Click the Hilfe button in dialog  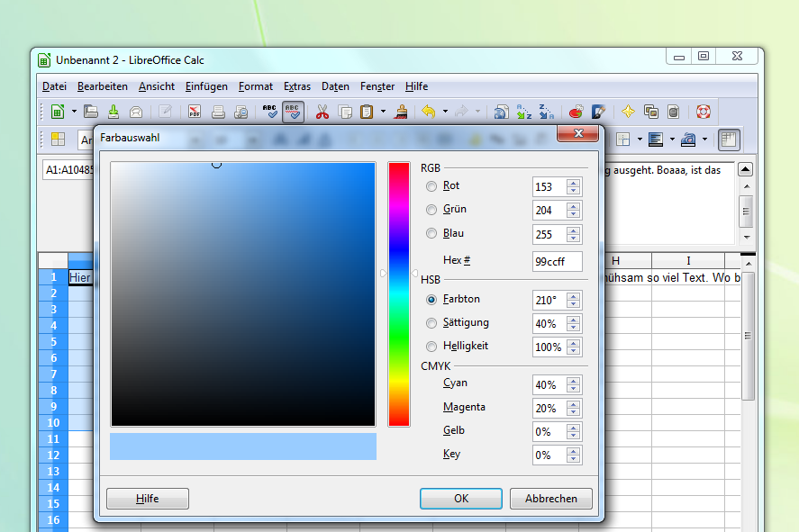(147, 499)
